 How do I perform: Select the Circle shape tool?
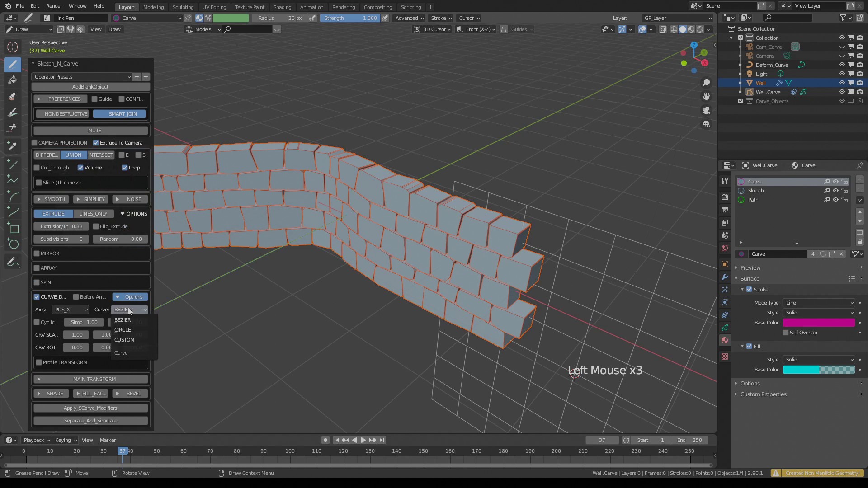click(14, 244)
